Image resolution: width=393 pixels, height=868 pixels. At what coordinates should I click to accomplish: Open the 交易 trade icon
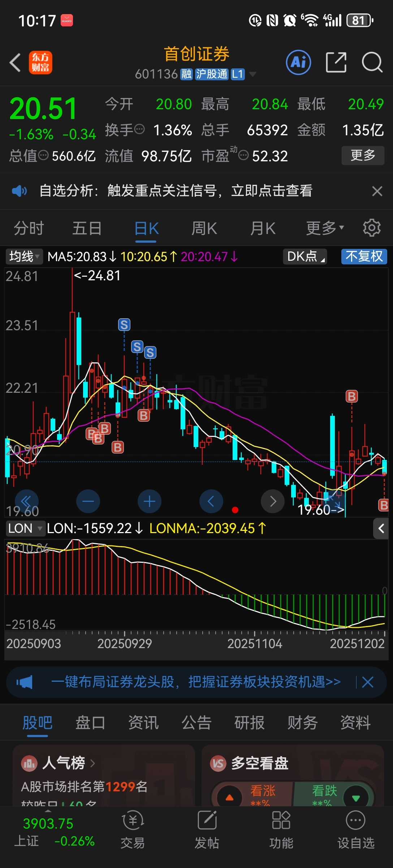pyautogui.click(x=133, y=830)
